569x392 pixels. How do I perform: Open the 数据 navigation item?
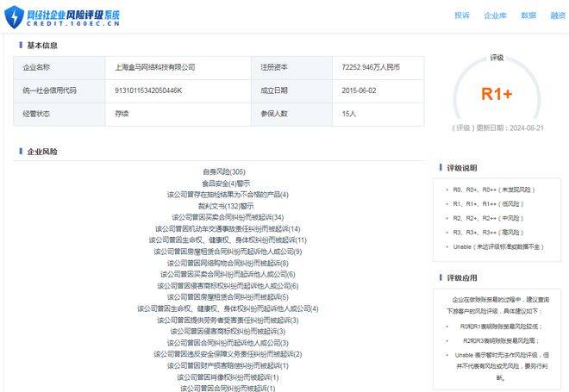point(528,16)
